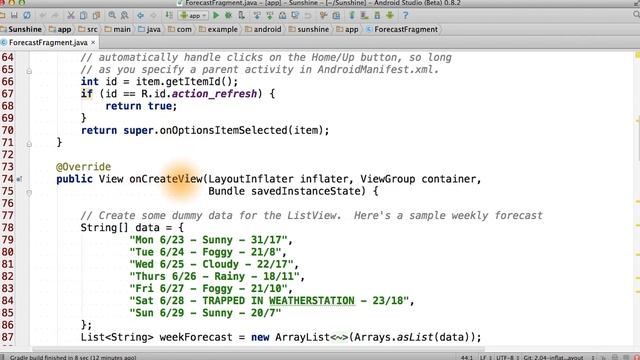The image size is (640, 360).
Task: Click the WEATHERSTATION word on line 84
Action: tap(311, 301)
